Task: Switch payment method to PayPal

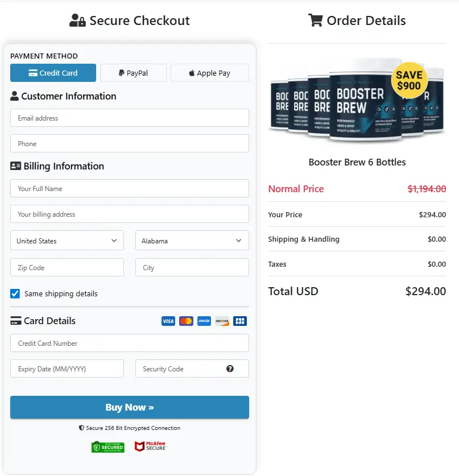Action: click(x=133, y=73)
